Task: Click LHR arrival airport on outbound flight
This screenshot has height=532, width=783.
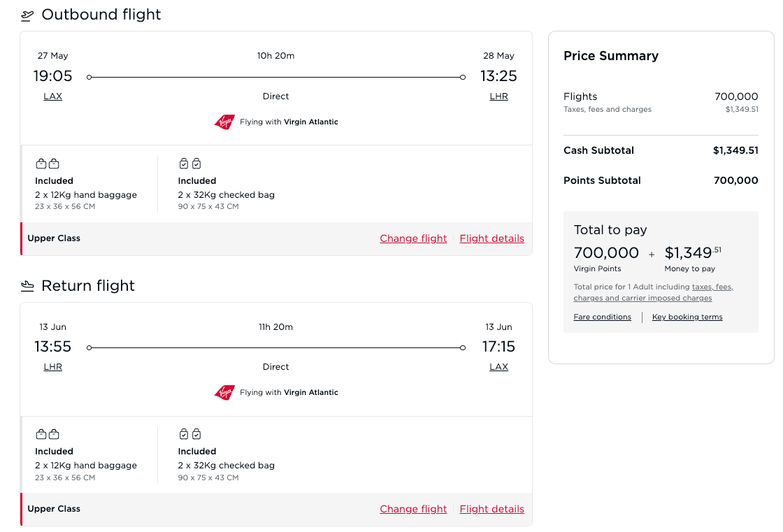Action: pos(498,96)
